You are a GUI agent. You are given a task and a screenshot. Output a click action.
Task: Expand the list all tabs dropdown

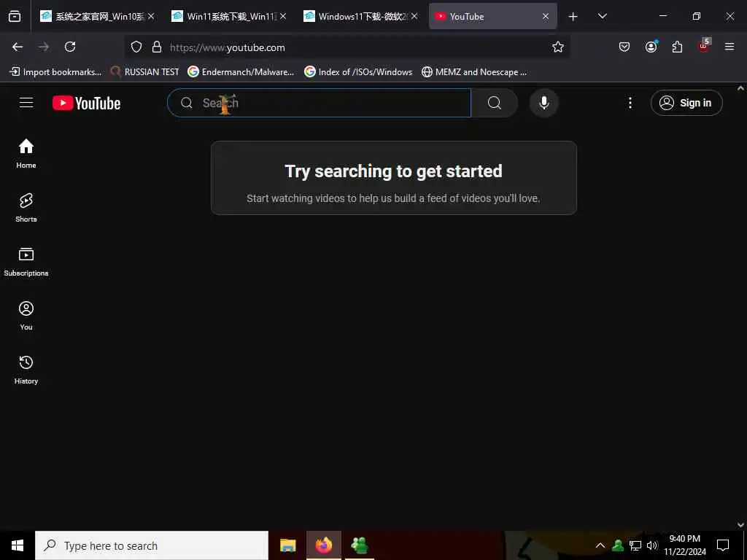602,16
